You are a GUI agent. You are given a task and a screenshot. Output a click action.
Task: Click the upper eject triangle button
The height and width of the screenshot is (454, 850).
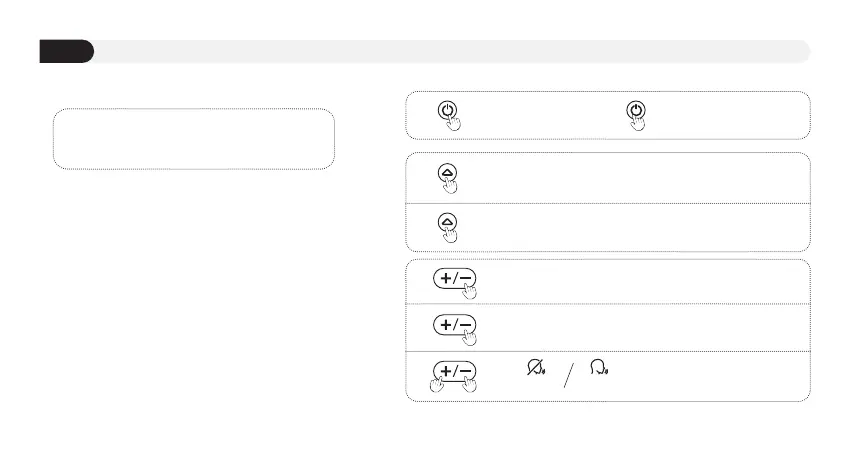(x=447, y=172)
